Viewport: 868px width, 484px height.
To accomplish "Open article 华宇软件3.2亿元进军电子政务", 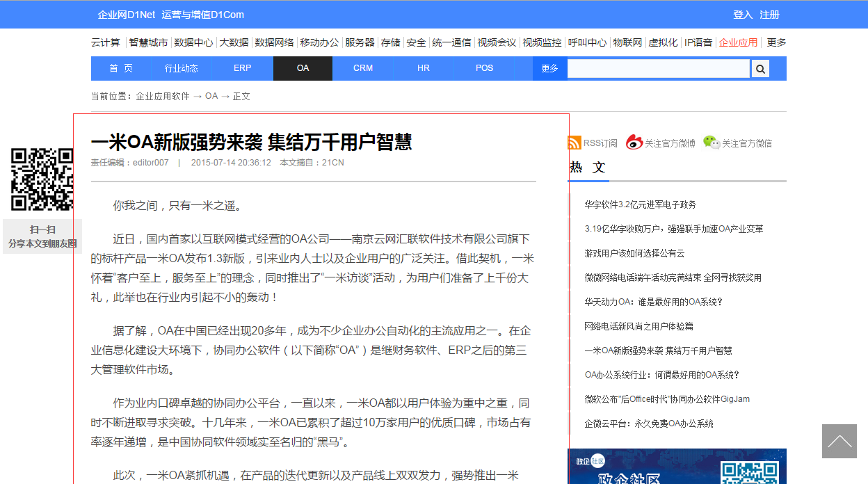I will [x=641, y=204].
